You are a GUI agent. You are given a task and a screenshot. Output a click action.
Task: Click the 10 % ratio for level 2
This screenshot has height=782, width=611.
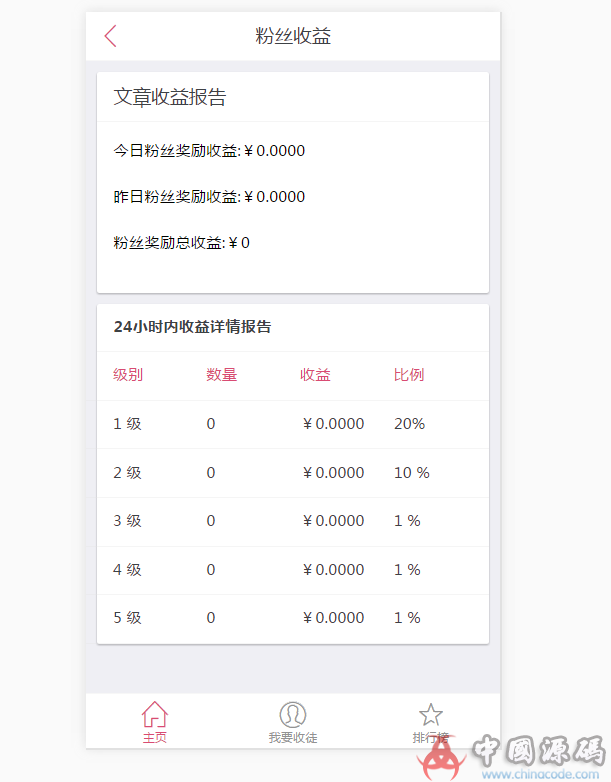click(x=412, y=473)
